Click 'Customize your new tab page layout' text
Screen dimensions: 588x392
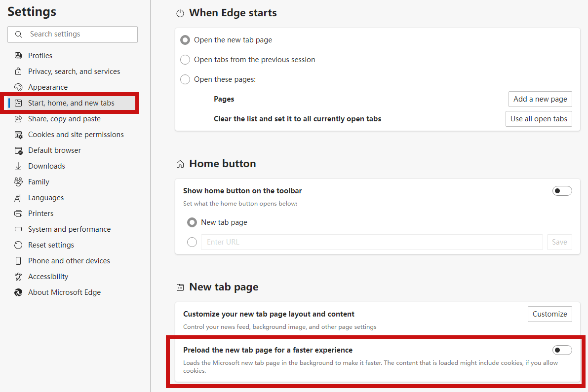point(269,314)
